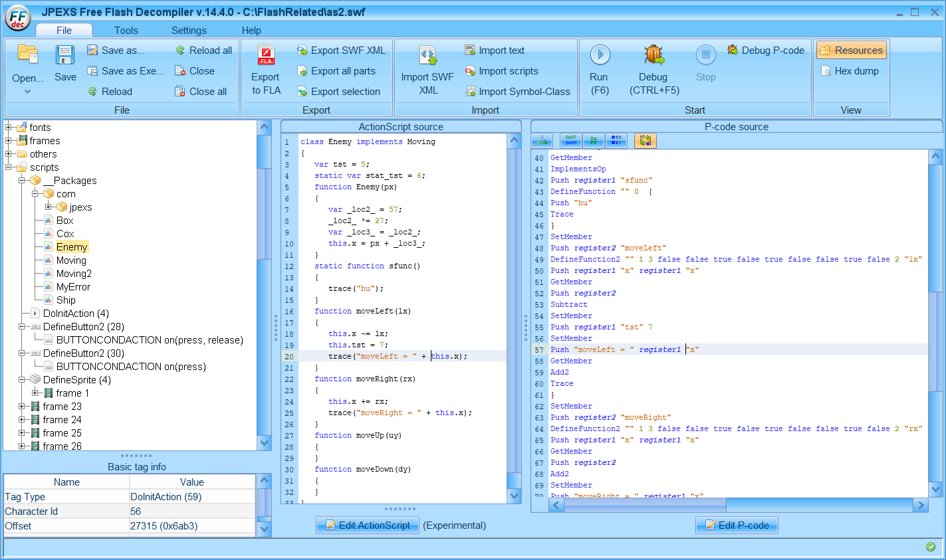
Task: Open Hex dump view
Action: [850, 71]
